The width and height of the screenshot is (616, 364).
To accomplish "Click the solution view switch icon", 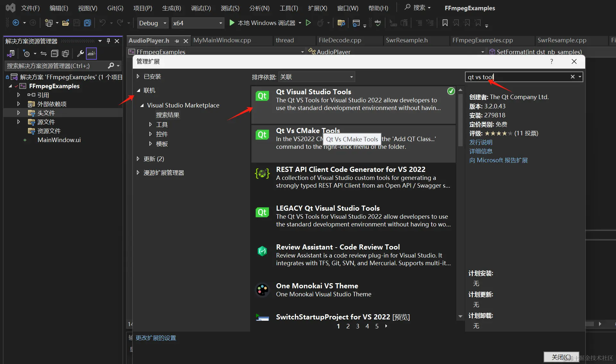I will tap(11, 54).
